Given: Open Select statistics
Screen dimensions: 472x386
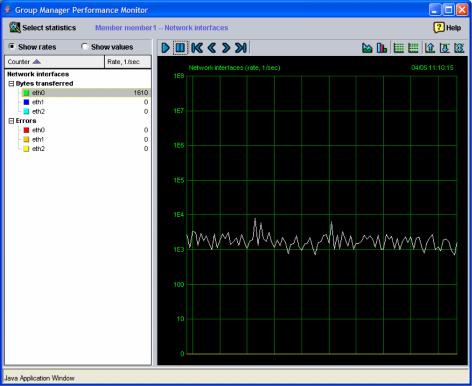Looking at the screenshot, I should (43, 28).
